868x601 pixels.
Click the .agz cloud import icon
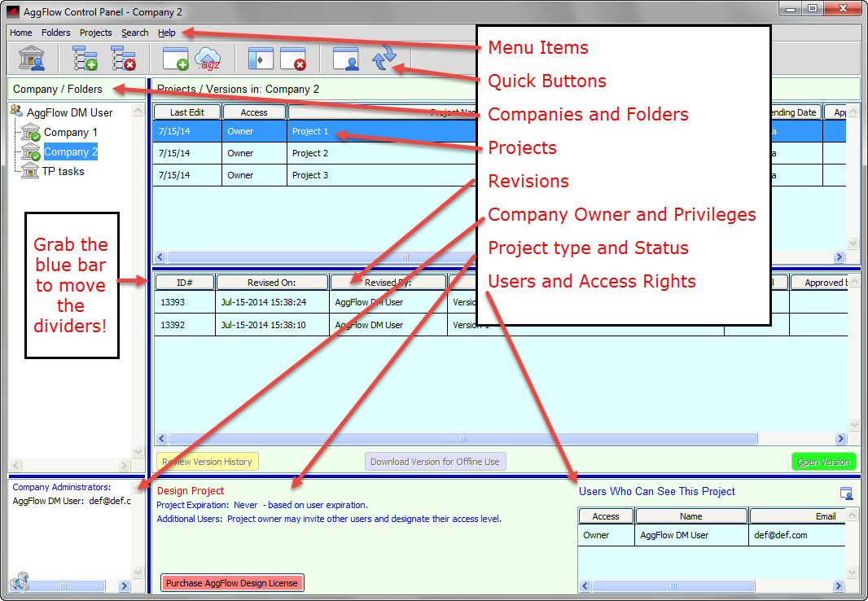pos(208,59)
